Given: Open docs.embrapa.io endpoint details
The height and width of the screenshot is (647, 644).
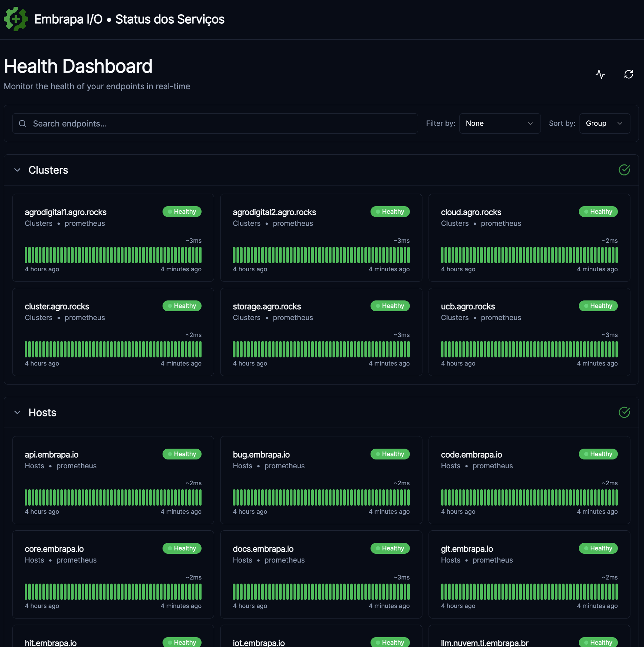Looking at the screenshot, I should 263,549.
